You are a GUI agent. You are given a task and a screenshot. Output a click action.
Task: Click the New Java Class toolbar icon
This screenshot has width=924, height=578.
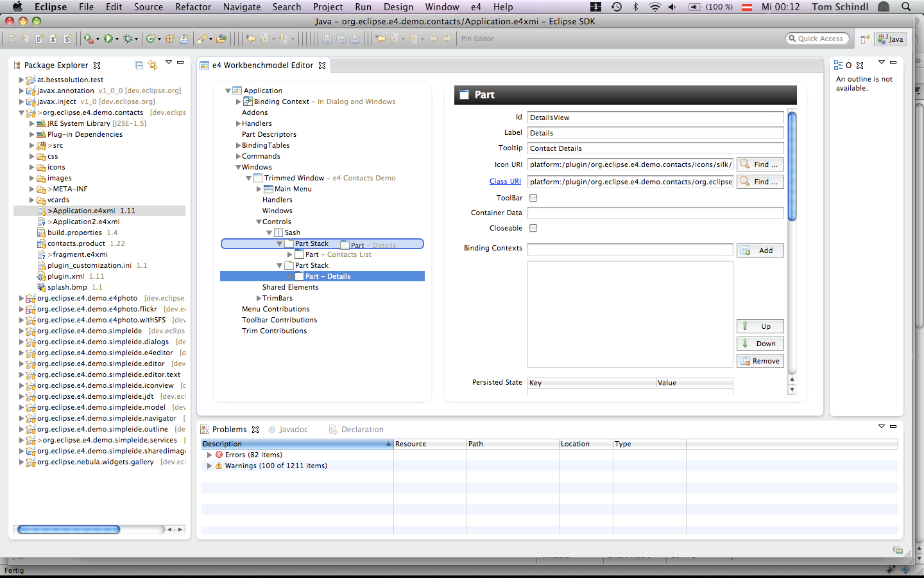point(151,39)
